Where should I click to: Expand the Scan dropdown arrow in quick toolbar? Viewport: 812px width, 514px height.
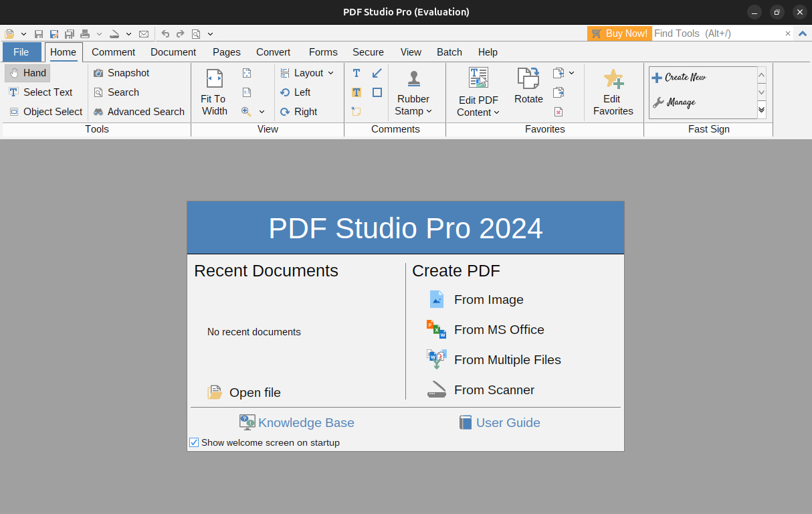128,33
